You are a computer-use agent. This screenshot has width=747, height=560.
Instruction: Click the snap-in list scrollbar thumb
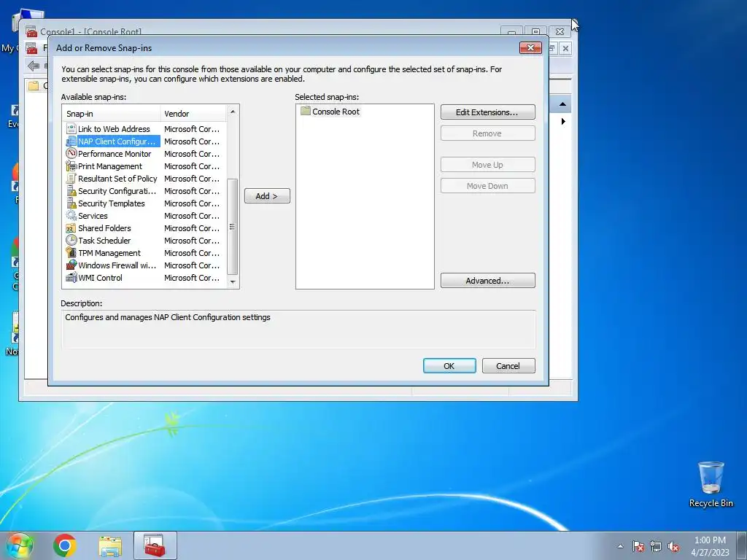click(233, 227)
